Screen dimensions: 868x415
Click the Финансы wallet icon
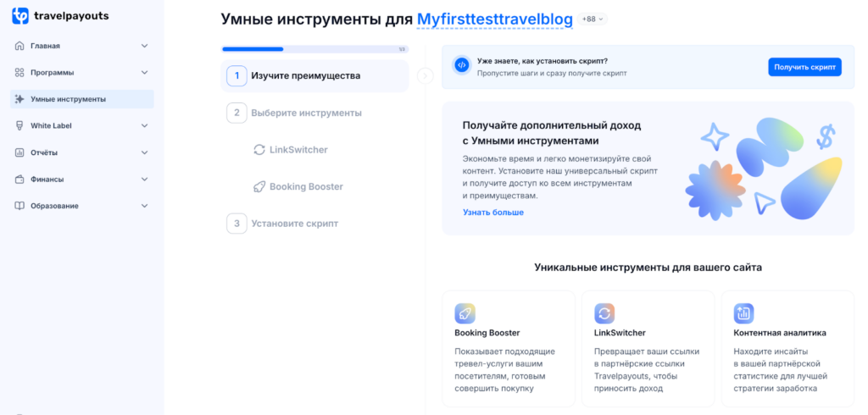19,180
